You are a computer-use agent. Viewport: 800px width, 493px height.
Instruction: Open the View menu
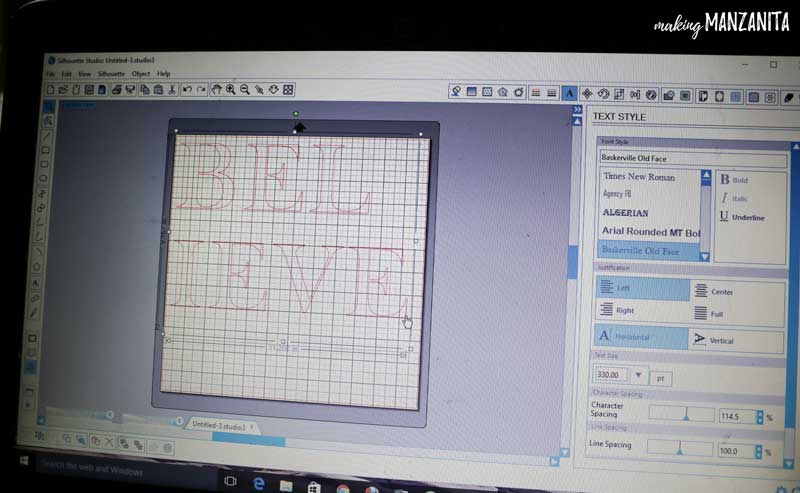[x=84, y=74]
